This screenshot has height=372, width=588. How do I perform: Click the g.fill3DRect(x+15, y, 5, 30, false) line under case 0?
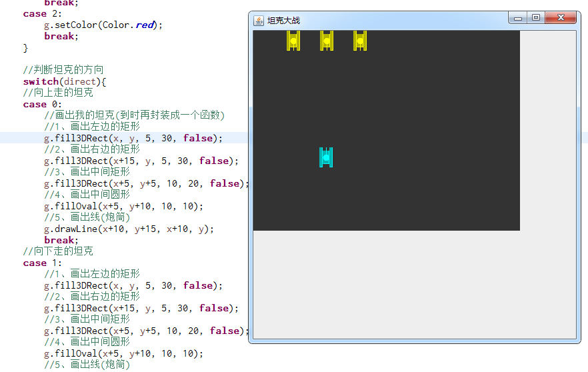pos(141,161)
